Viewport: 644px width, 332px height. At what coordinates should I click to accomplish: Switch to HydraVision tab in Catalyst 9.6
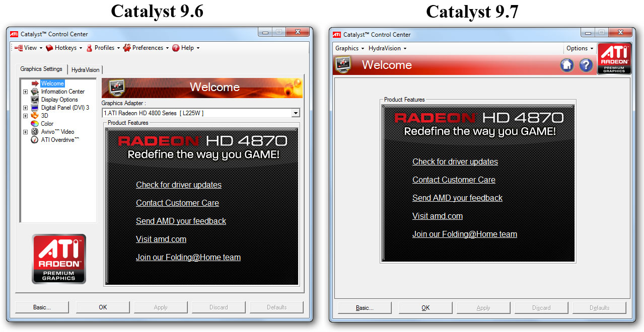(x=86, y=70)
